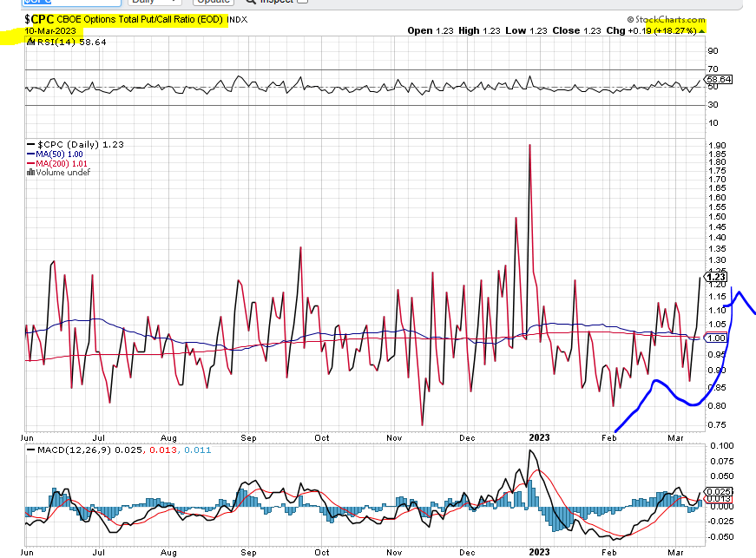756x558 pixels.
Task: Click the blue MA(50) legend swatch
Action: (30, 154)
